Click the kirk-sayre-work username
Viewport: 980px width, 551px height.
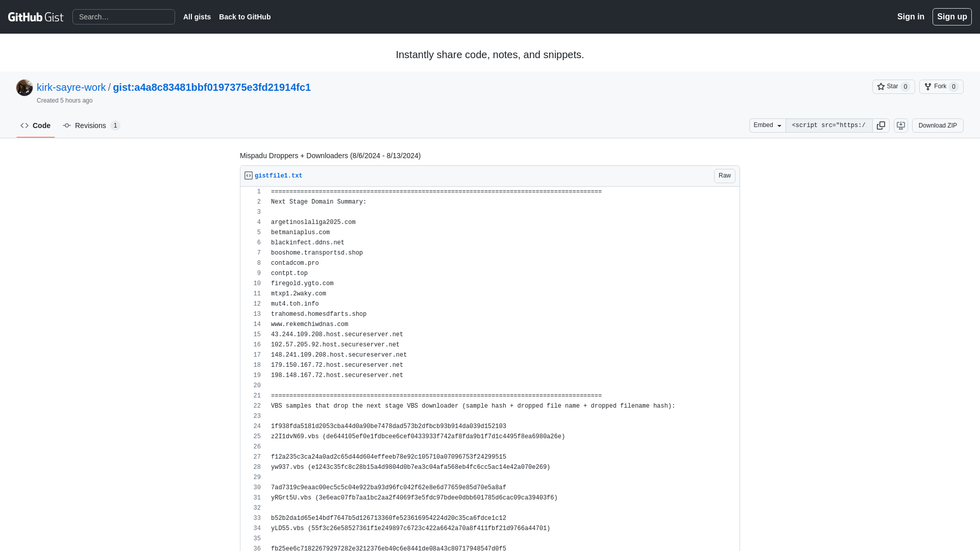point(71,87)
